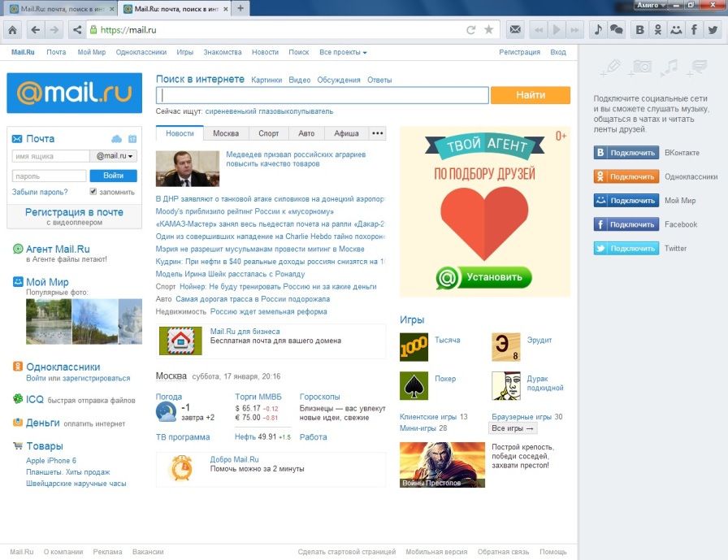Expand the Все проекты menu
The width and height of the screenshot is (728, 560).
(x=342, y=52)
